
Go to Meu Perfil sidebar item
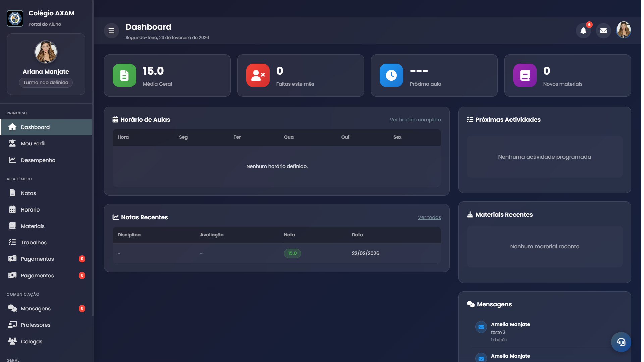[33, 143]
